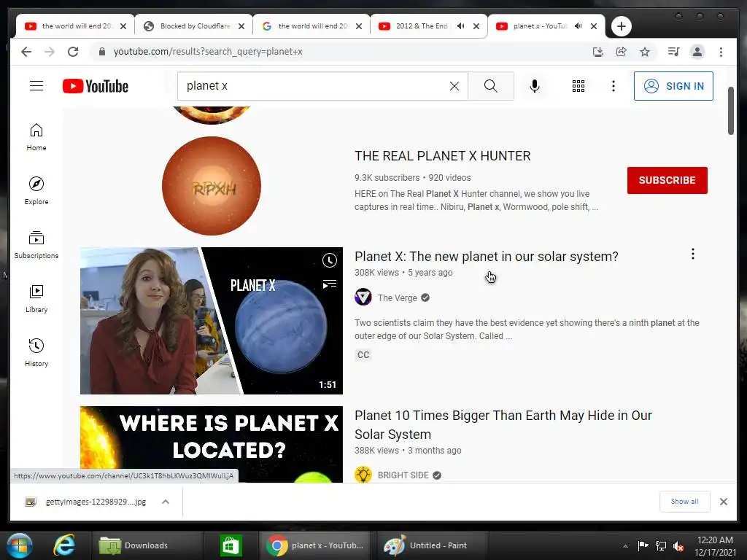Click the '308K views' text
The height and width of the screenshot is (560, 747).
click(376, 273)
